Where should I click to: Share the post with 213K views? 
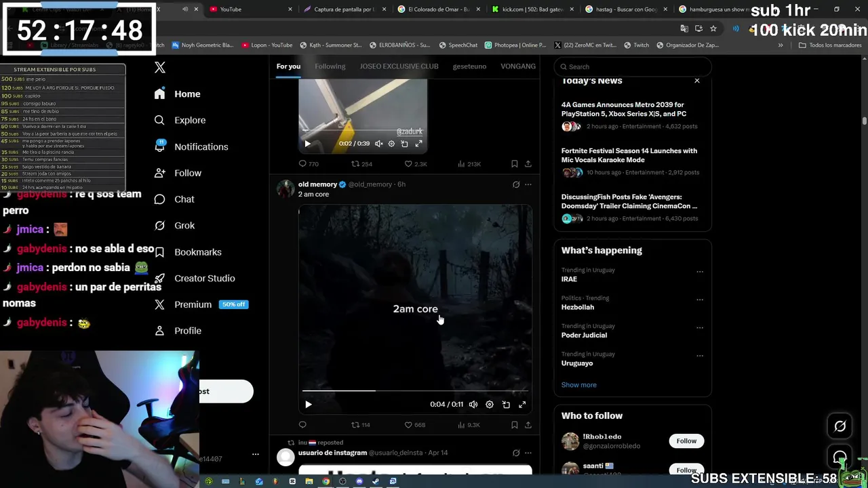[528, 164]
